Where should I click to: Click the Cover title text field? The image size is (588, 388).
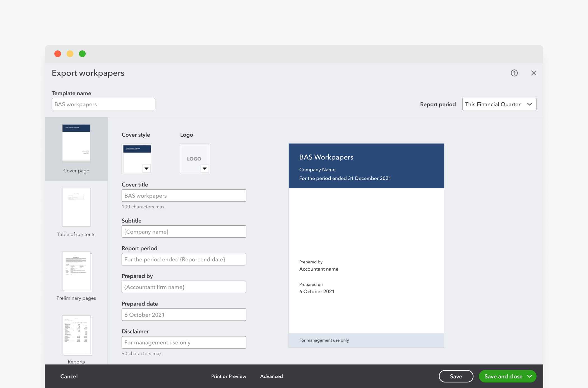click(x=184, y=196)
